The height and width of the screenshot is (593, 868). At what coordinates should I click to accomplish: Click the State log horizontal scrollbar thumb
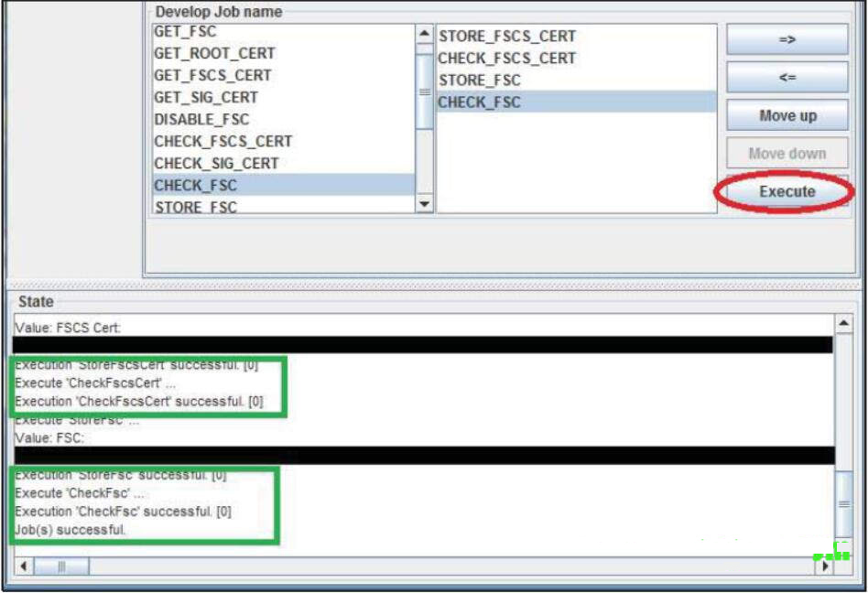click(61, 566)
